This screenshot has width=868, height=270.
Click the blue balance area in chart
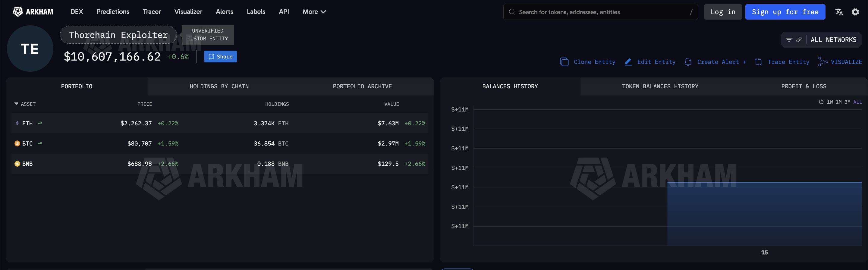pos(765,214)
